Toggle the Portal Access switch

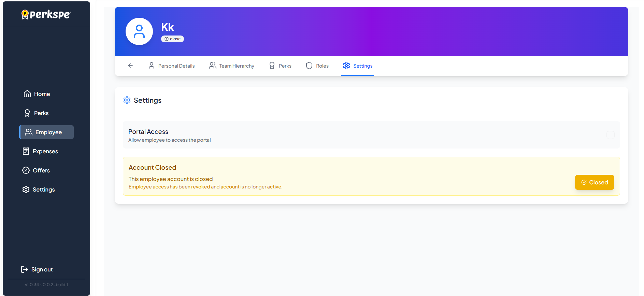tap(610, 135)
